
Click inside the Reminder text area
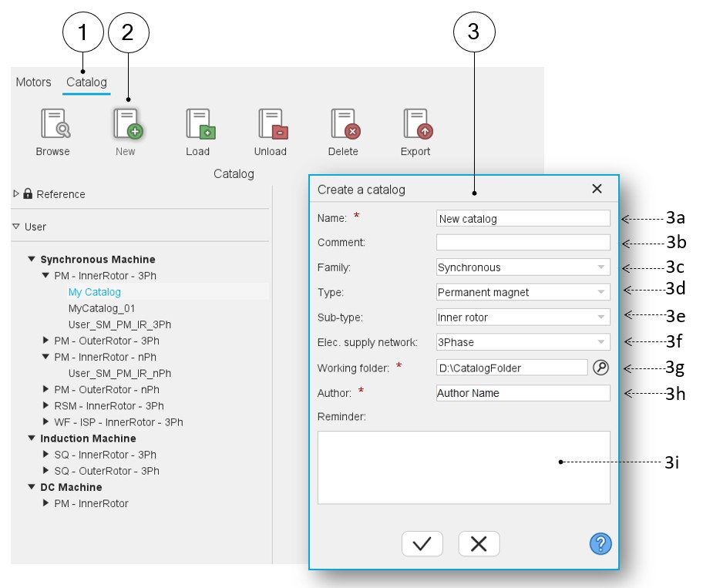tap(463, 468)
